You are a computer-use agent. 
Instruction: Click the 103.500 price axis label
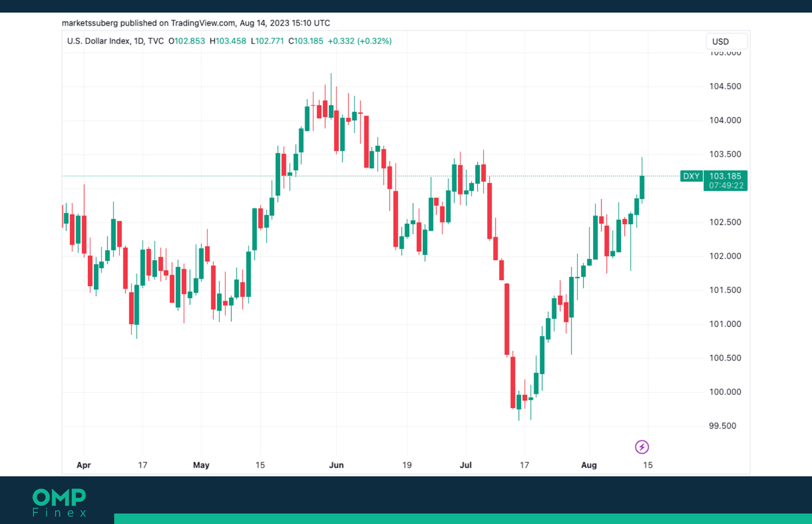pyautogui.click(x=725, y=155)
